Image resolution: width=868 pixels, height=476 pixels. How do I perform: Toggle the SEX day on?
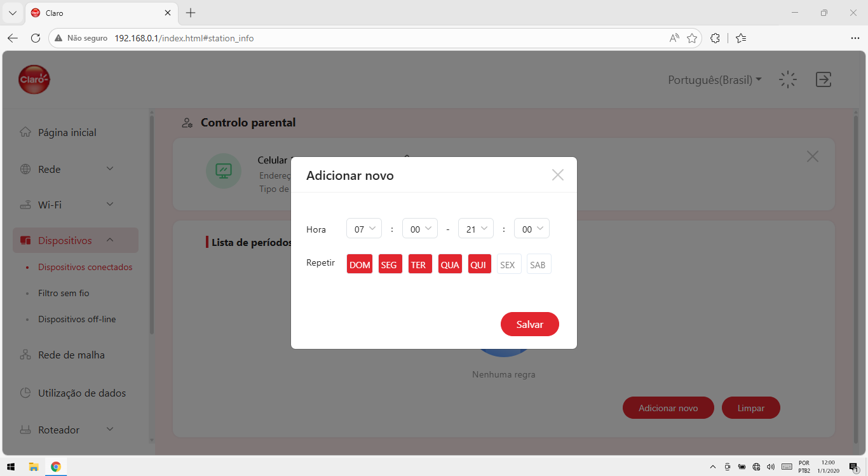click(x=508, y=264)
